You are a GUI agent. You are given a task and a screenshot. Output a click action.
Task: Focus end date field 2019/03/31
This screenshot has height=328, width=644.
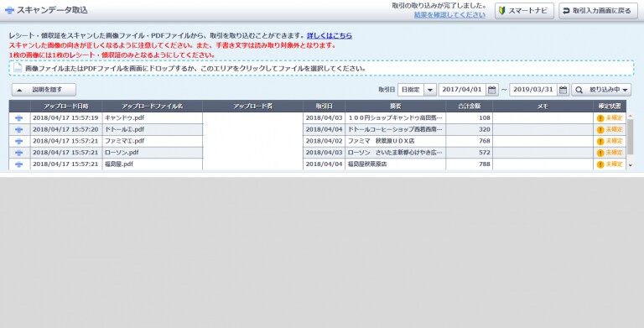coord(533,90)
